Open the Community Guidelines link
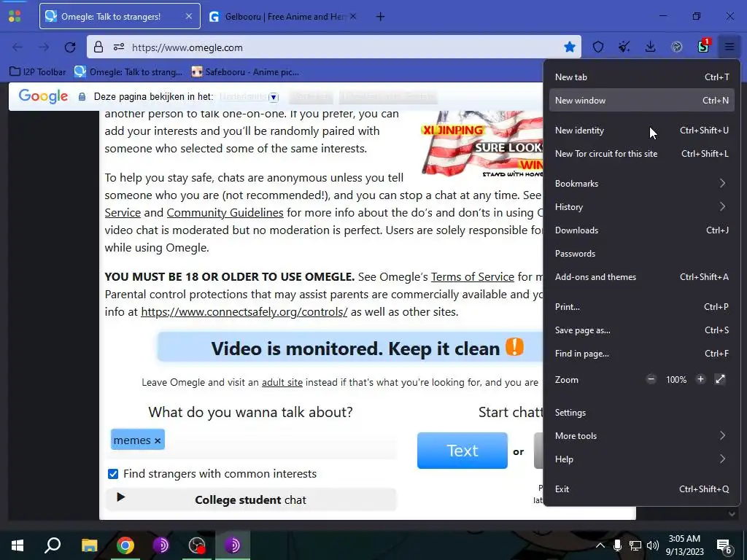 tap(225, 212)
